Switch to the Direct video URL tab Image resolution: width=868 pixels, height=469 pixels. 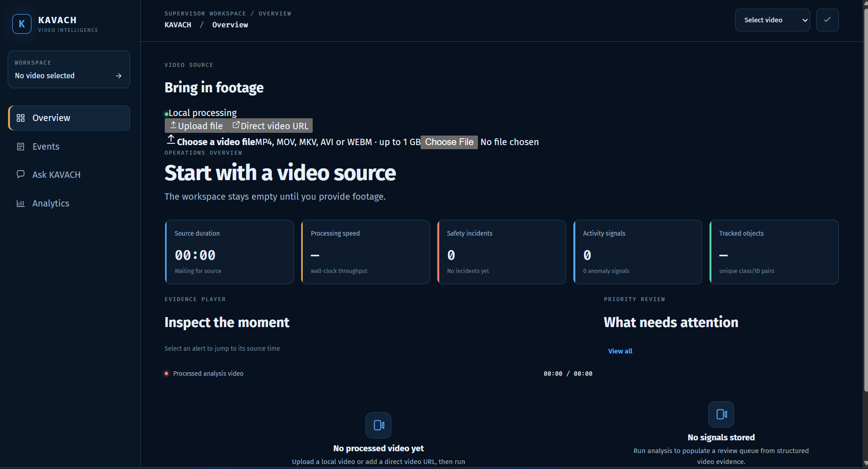[x=270, y=126]
